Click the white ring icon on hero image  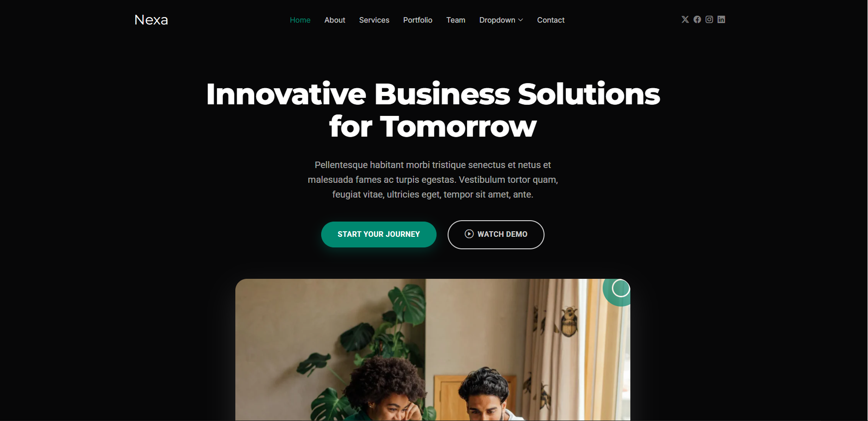(x=621, y=289)
